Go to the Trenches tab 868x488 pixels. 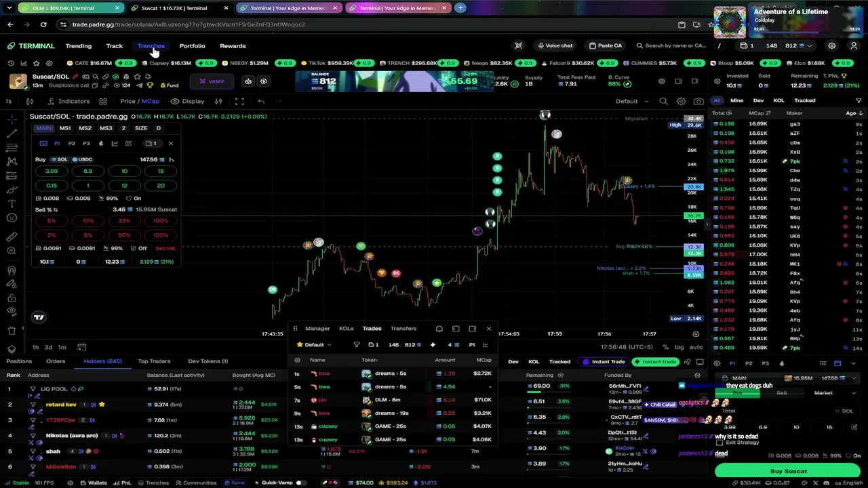click(x=151, y=46)
